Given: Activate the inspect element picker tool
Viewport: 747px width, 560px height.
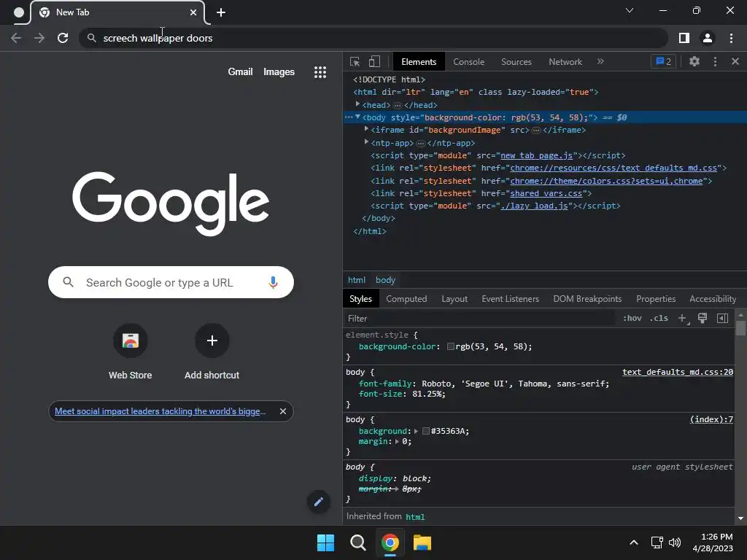Looking at the screenshot, I should [355, 62].
